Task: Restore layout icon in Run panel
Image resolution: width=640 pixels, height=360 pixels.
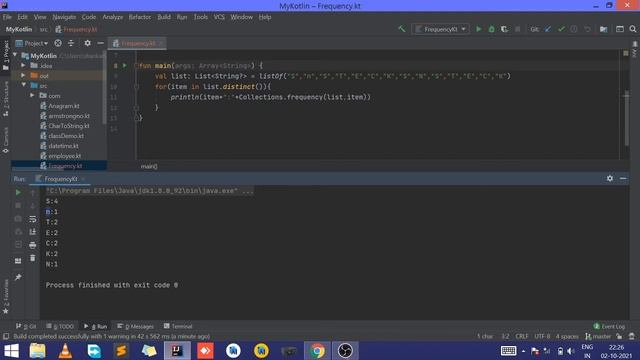Action: point(18,260)
